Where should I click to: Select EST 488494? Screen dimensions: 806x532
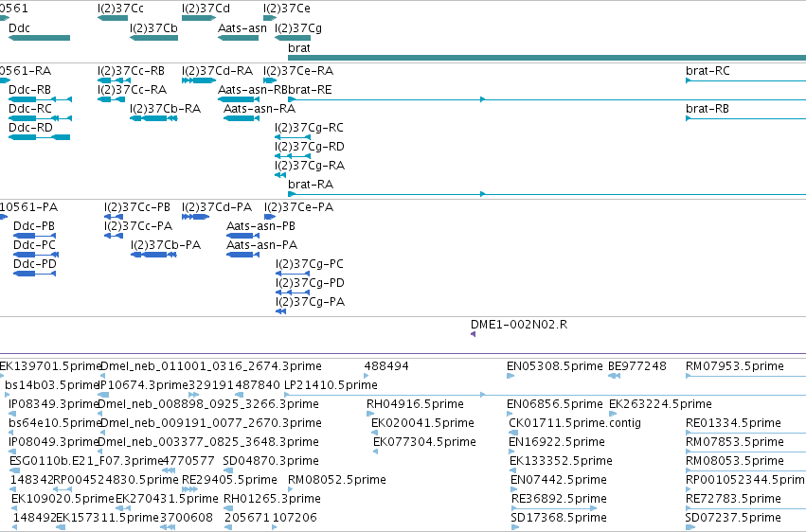pyautogui.click(x=367, y=376)
